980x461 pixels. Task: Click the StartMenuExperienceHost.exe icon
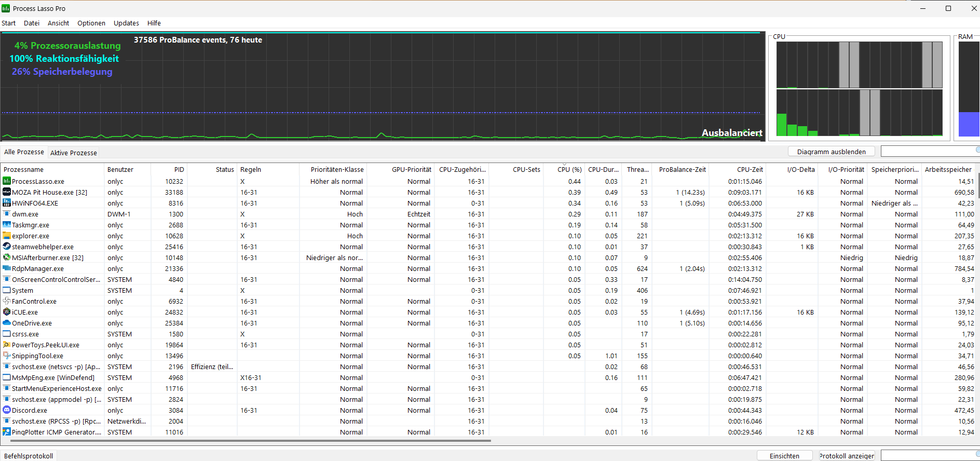7,388
